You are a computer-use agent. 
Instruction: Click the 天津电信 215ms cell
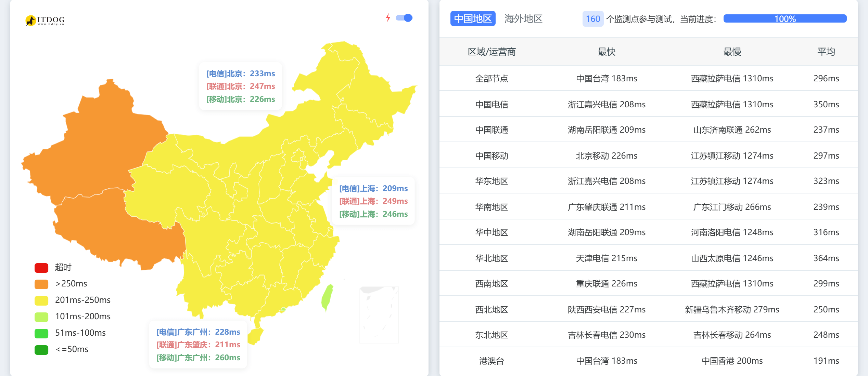607,258
